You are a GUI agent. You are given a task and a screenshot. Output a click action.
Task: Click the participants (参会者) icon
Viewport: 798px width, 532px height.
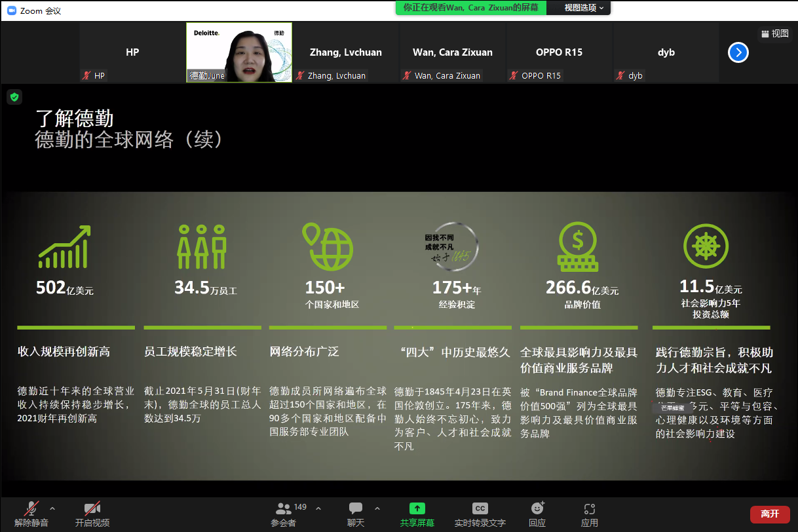(284, 509)
